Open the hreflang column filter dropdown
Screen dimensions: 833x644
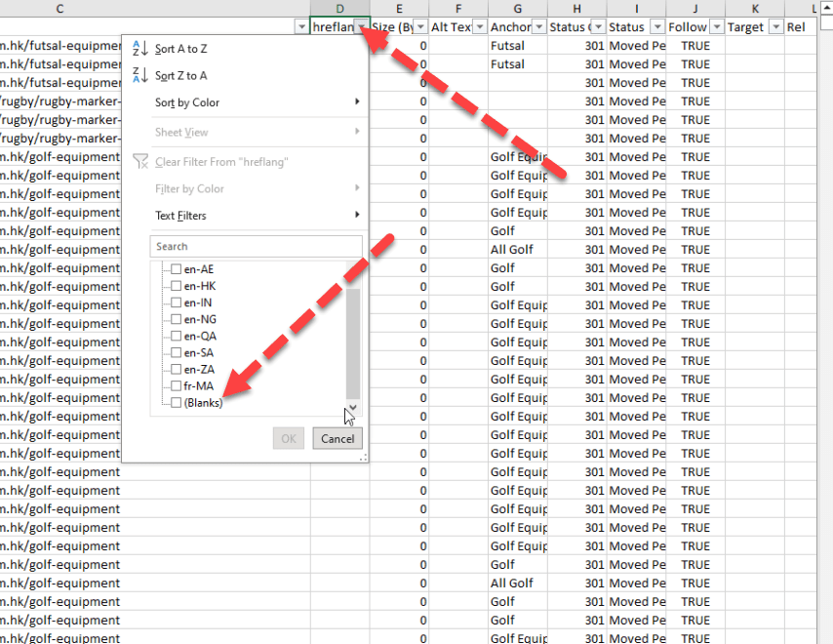click(x=362, y=27)
